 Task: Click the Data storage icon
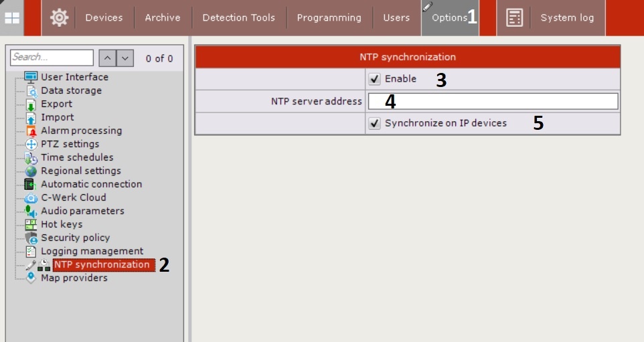(31, 90)
